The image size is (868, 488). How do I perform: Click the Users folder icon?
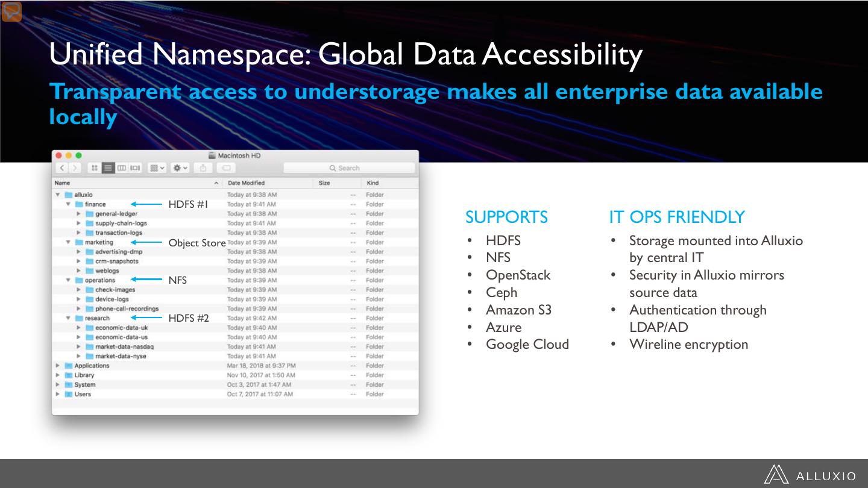pos(69,394)
